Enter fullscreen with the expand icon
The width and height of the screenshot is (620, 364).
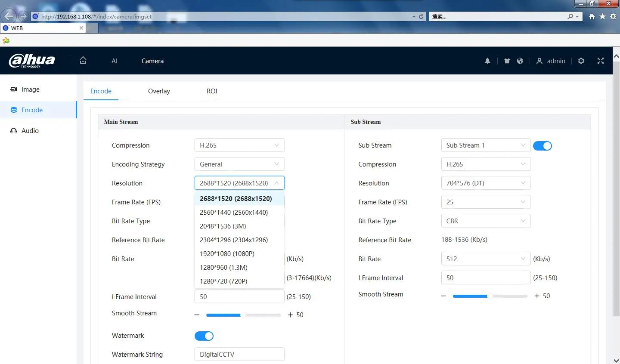(601, 61)
